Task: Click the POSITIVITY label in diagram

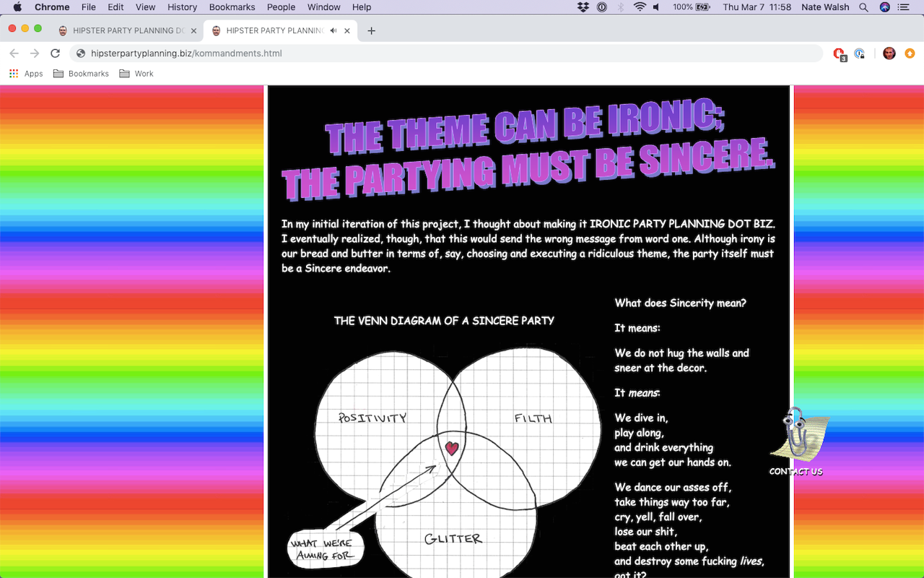Action: coord(372,418)
